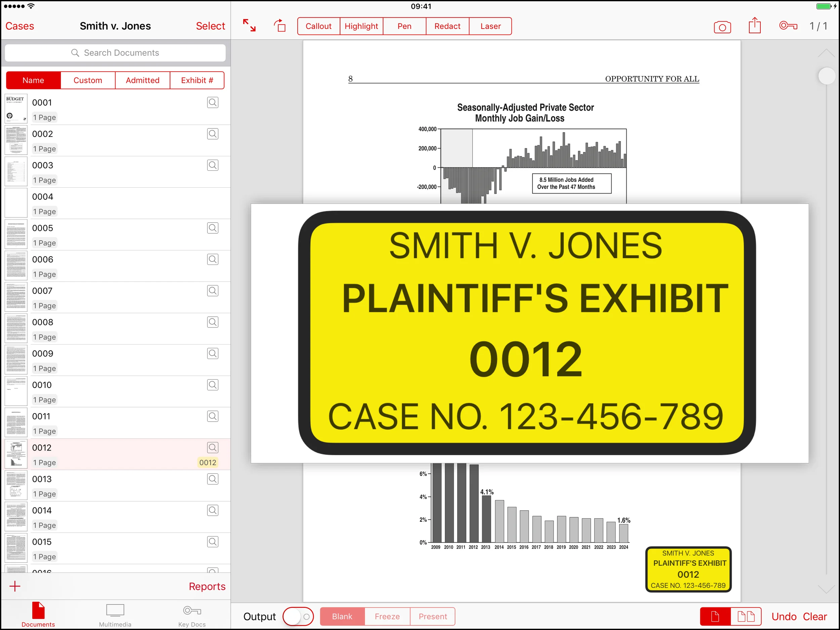Image resolution: width=840 pixels, height=630 pixels.
Task: Tap the rotate page icon
Action: click(x=280, y=26)
